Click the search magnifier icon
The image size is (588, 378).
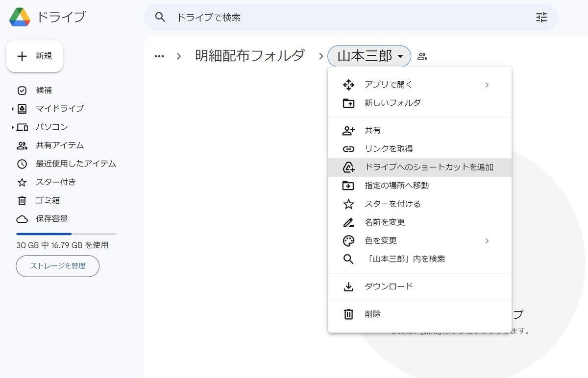(x=160, y=17)
